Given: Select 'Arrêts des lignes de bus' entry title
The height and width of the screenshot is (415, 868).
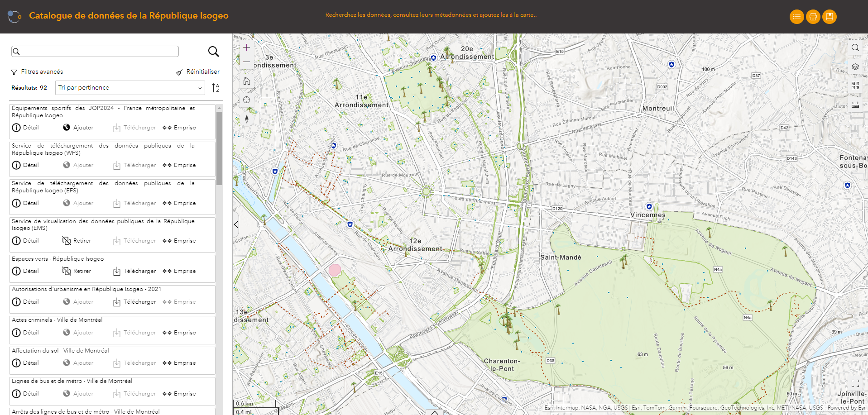Looking at the screenshot, I should point(86,412).
